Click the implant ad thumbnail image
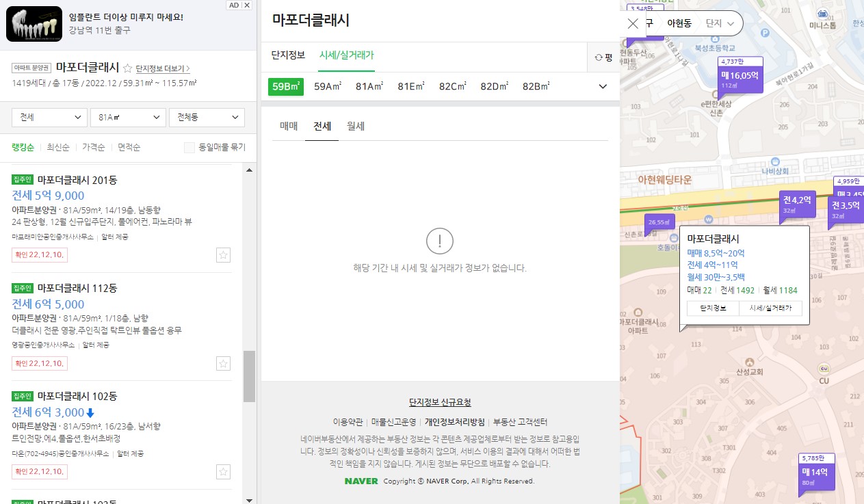 point(35,23)
